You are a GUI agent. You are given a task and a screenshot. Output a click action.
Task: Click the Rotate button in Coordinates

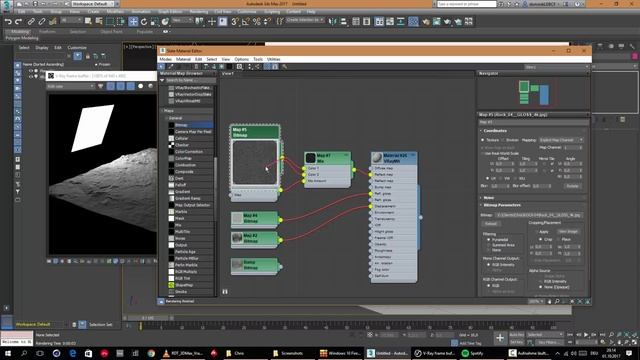[572, 186]
